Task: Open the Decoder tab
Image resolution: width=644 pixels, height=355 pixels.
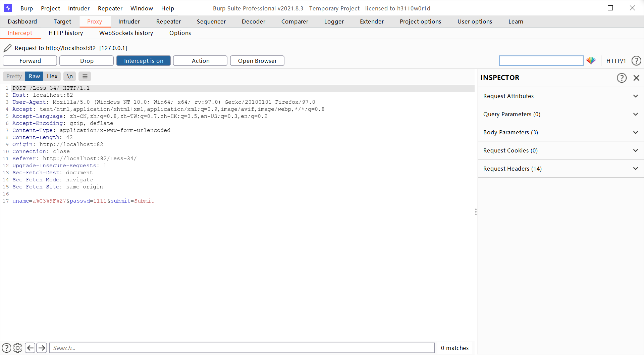Action: [254, 21]
